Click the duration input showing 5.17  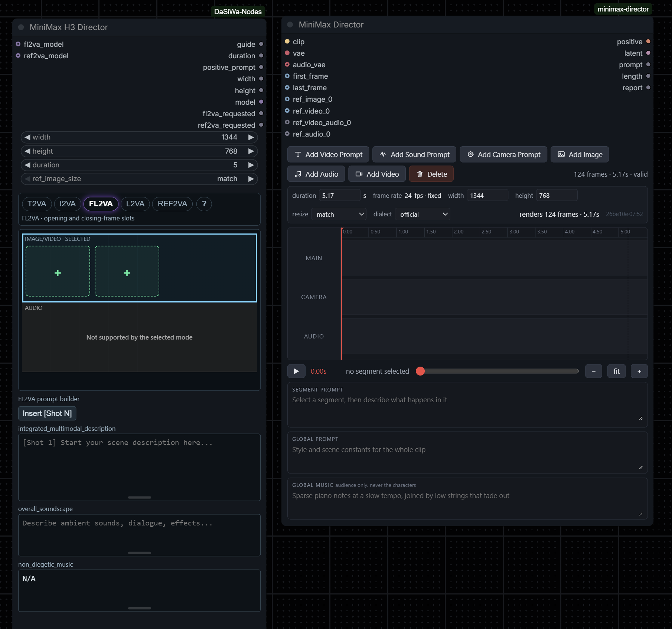[x=340, y=195]
